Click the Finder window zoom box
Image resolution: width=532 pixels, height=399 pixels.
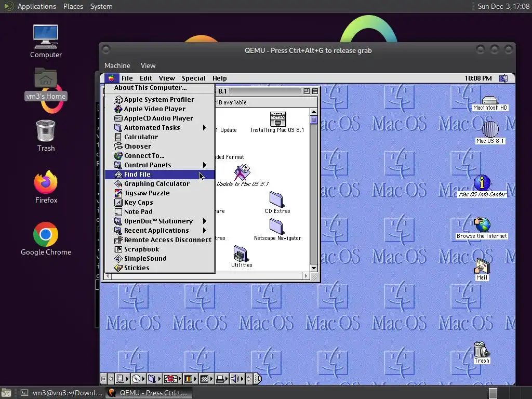307,91
